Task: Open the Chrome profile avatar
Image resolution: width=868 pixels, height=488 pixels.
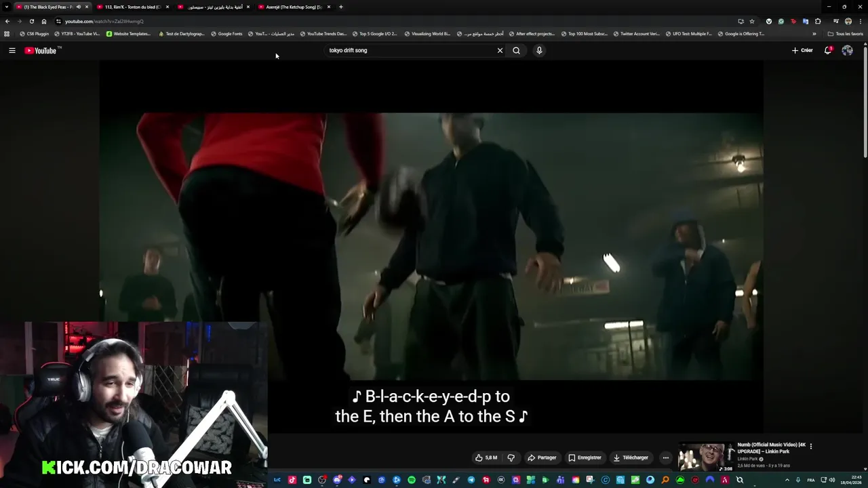Action: click(848, 21)
